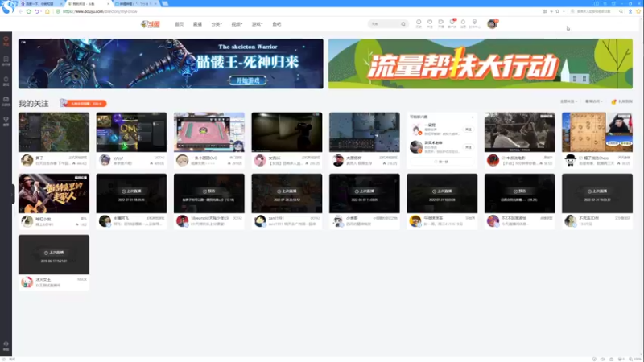This screenshot has height=362, width=644.
Task: Open the history clock icon
Action: (x=419, y=23)
